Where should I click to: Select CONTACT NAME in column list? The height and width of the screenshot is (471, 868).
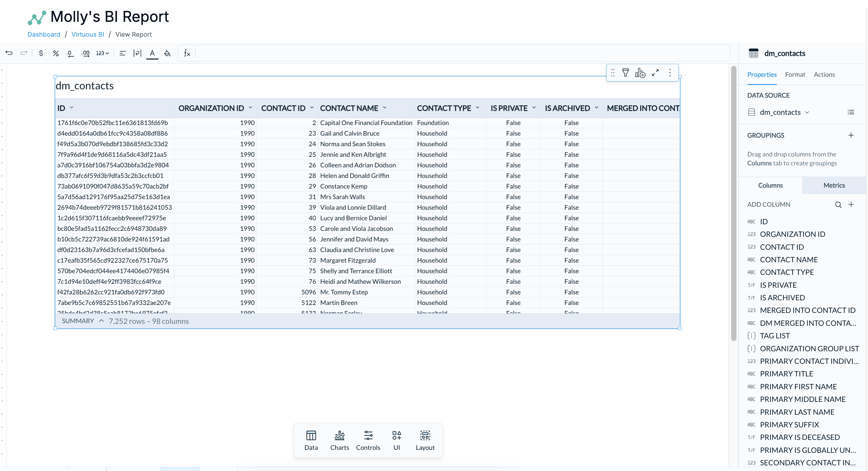[788, 259]
